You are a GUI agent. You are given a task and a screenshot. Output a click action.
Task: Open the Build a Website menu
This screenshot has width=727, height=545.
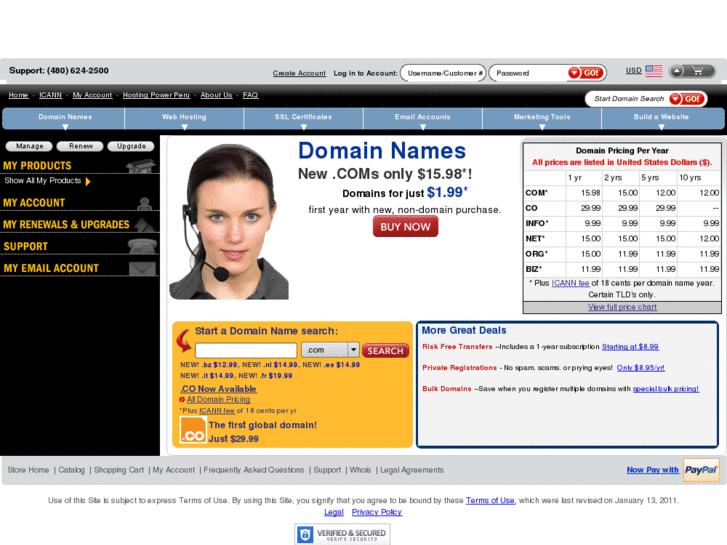[663, 119]
